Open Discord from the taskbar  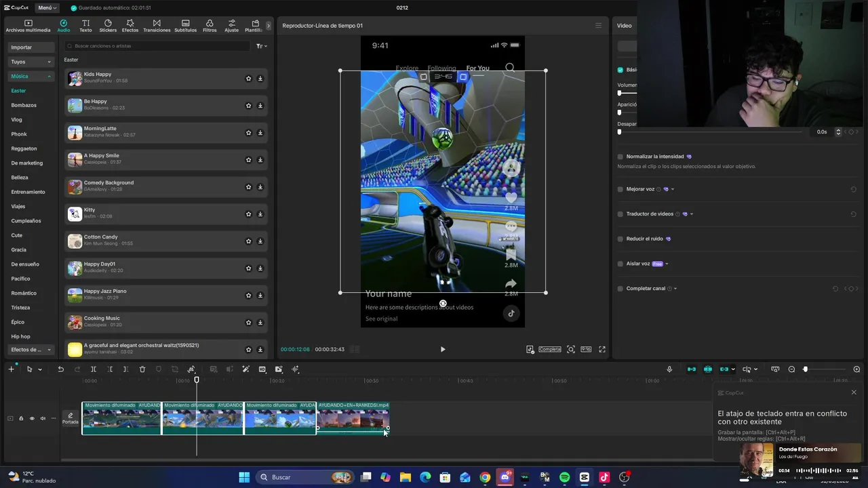coord(505,477)
